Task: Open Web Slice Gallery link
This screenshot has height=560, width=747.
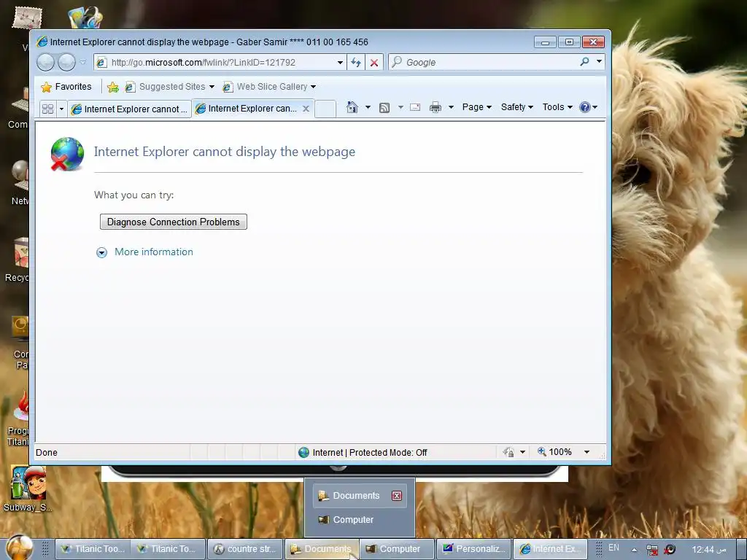Action: [266, 87]
